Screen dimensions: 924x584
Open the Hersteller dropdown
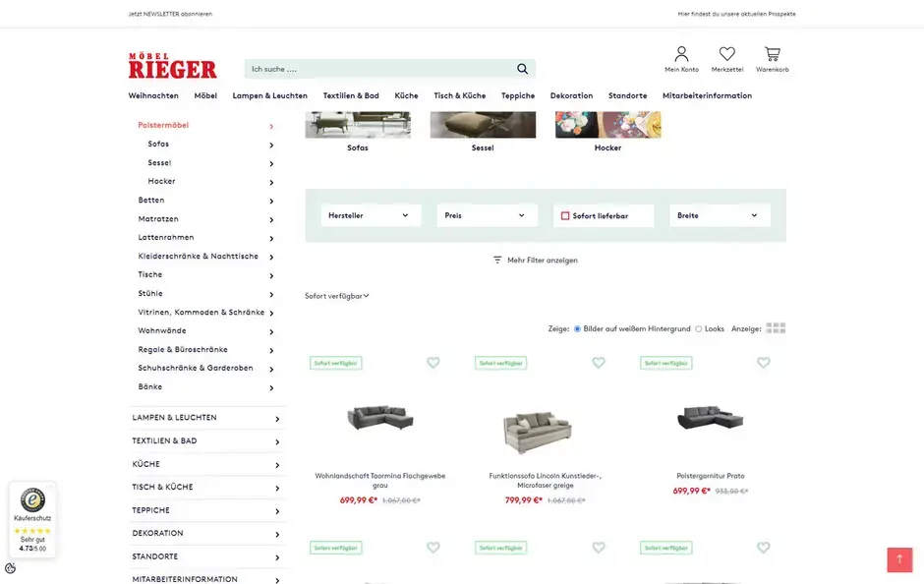(x=371, y=214)
